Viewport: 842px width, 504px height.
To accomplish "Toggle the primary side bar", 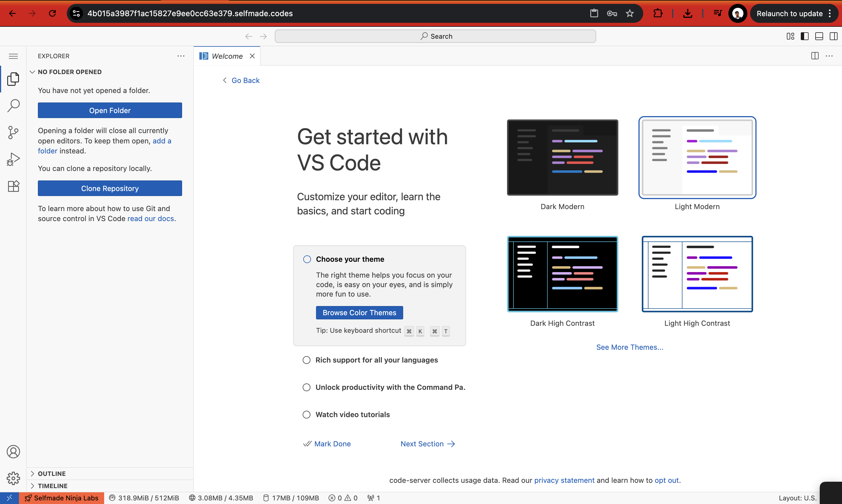I will pos(805,36).
